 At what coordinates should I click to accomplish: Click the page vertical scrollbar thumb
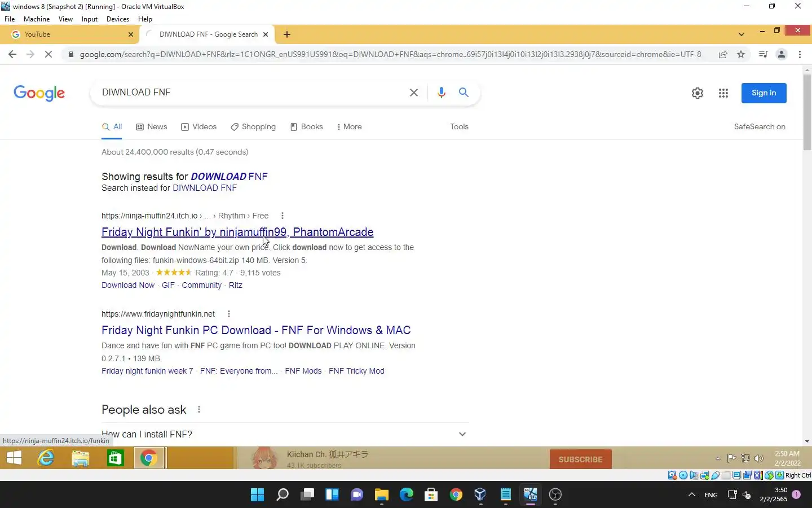(x=807, y=112)
